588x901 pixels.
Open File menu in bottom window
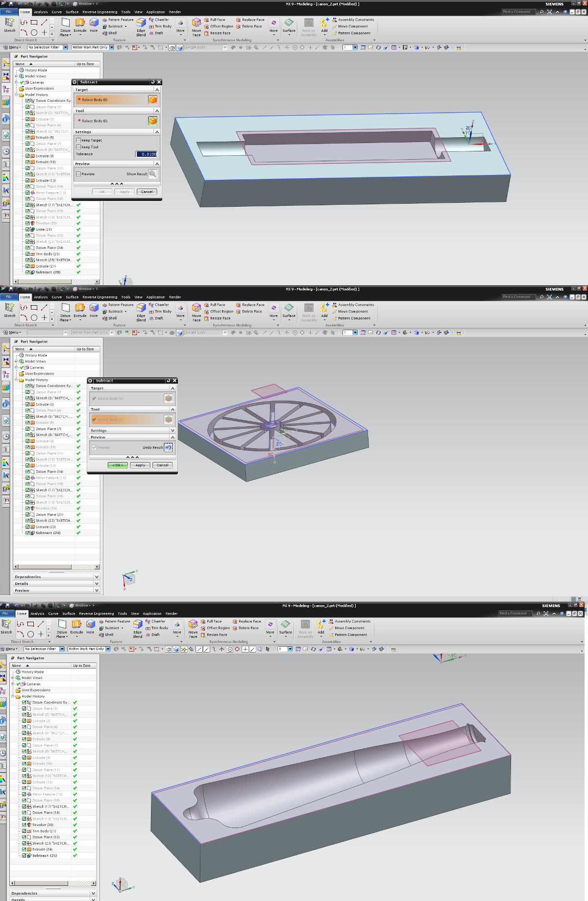5,613
